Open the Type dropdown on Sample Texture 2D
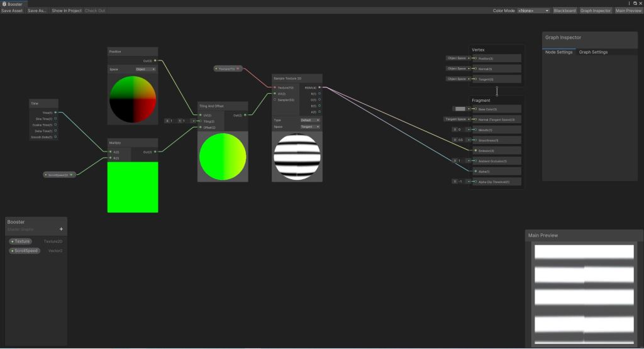 tap(309, 119)
